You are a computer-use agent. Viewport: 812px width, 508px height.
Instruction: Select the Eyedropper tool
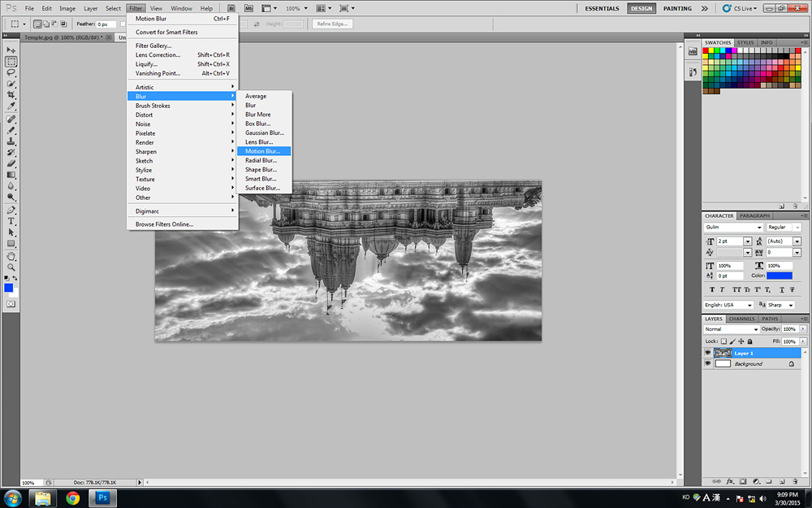11,106
